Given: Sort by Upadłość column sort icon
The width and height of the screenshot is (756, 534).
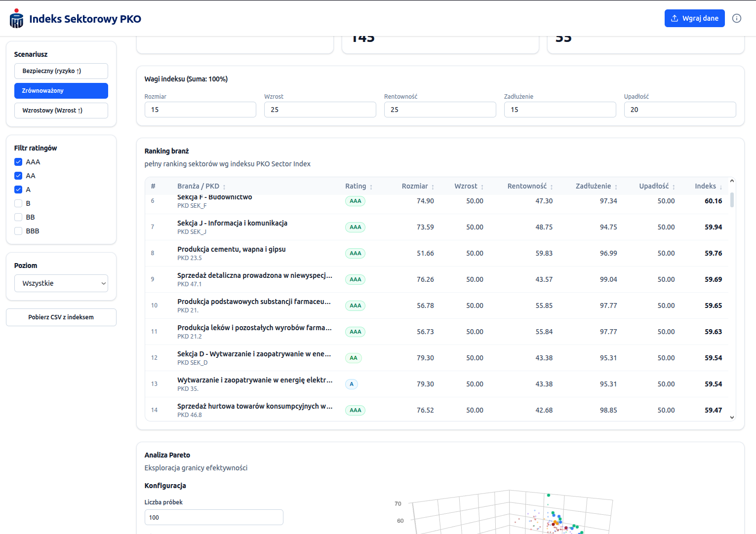Looking at the screenshot, I should pos(674,187).
